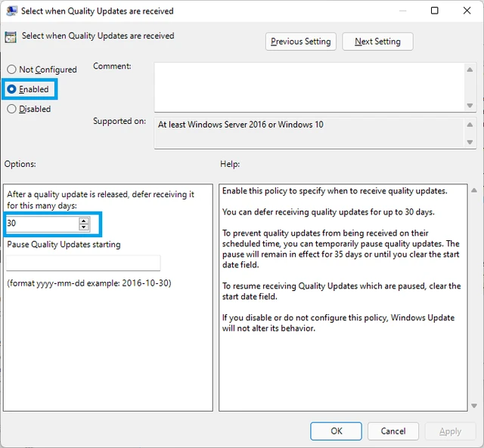The width and height of the screenshot is (484, 448).
Task: Cancel the policy dialog
Action: [x=393, y=431]
